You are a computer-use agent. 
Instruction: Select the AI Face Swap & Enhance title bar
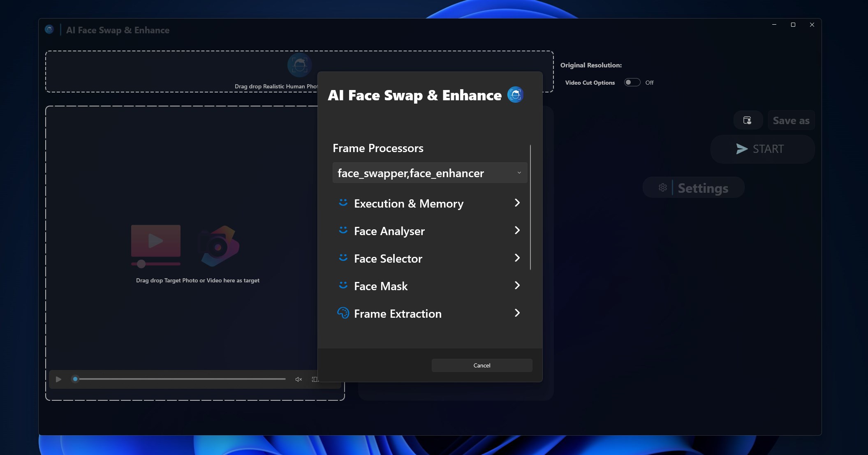tap(118, 30)
